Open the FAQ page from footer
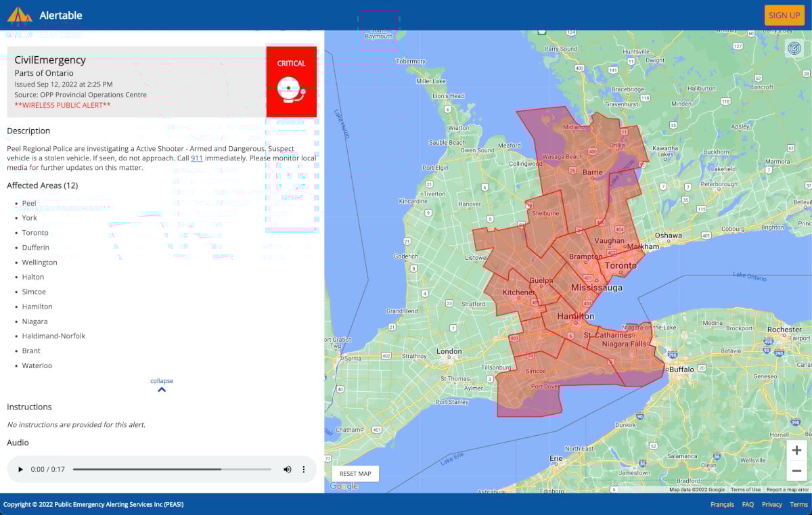The image size is (812, 515). [x=748, y=504]
